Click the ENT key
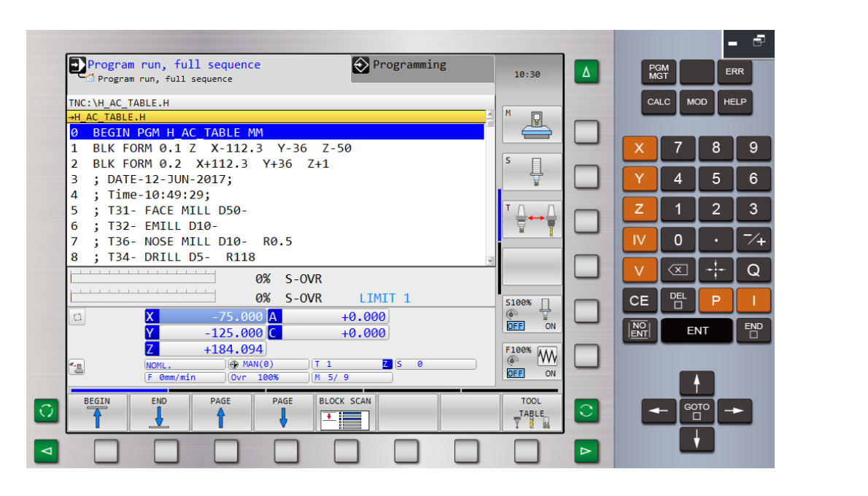The width and height of the screenshot is (868, 496). click(x=697, y=330)
